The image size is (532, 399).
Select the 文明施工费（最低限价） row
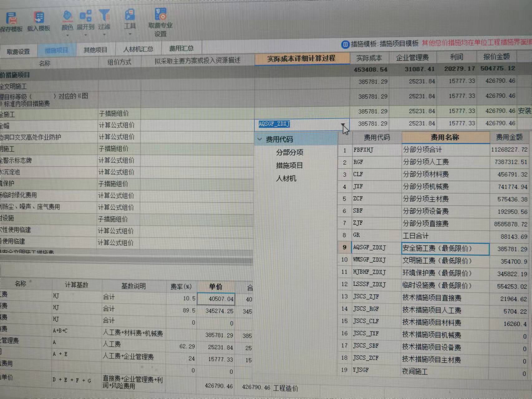coord(437,261)
